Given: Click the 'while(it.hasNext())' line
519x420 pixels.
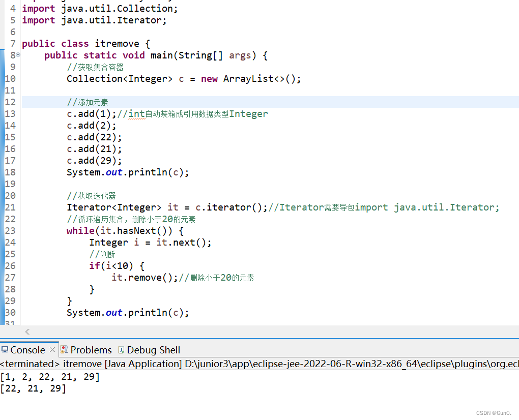Looking at the screenshot, I should (125, 231).
